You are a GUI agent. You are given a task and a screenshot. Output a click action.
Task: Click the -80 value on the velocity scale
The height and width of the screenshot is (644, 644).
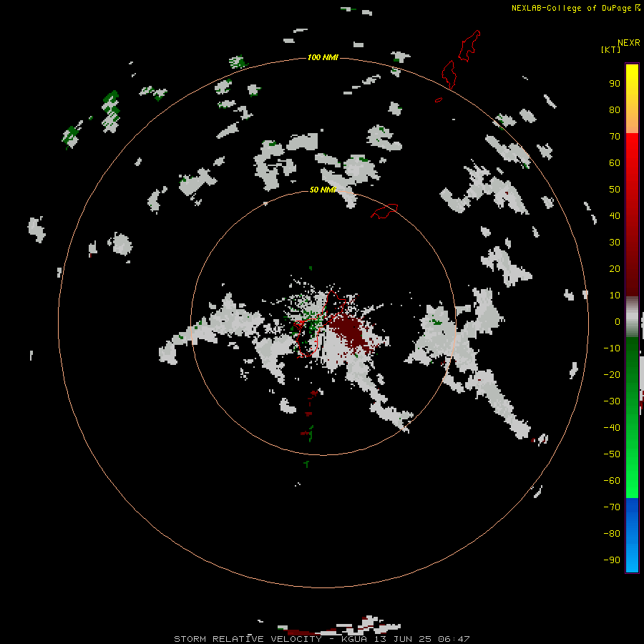point(612,534)
